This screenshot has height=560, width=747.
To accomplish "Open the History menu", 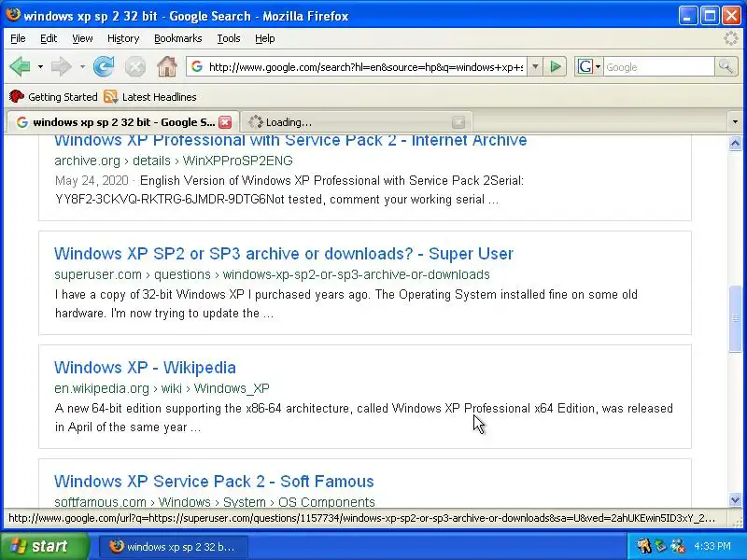I will (x=123, y=38).
